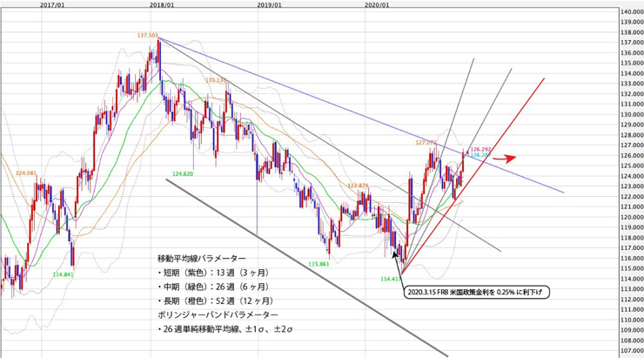Viewport: 644px width, 358px height.
Task: Click the 124.000 price axis label
Action: coord(633,176)
